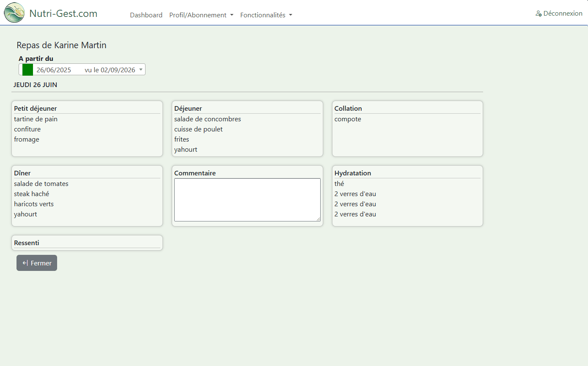Click the Ressenti panel heading
This screenshot has height=366, width=588.
[x=27, y=243]
